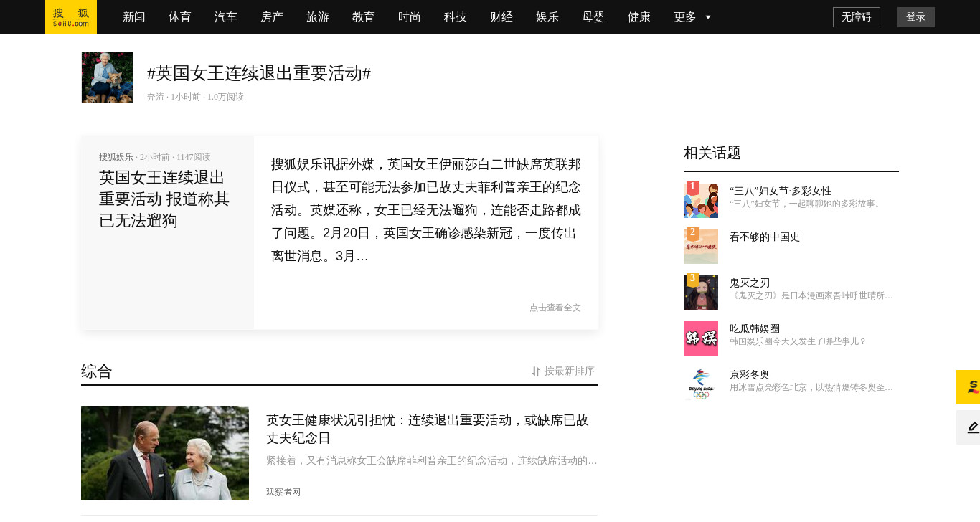Open the 母婴 navigation item
Image resolution: width=980 pixels, height=522 pixels.
coord(593,17)
